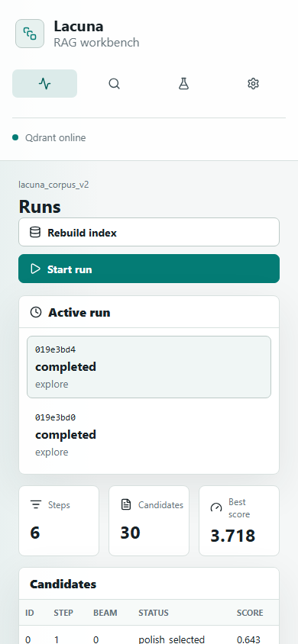Click the database icon in Rebuild index
Viewport: 298px width, 644px height.
(35, 233)
